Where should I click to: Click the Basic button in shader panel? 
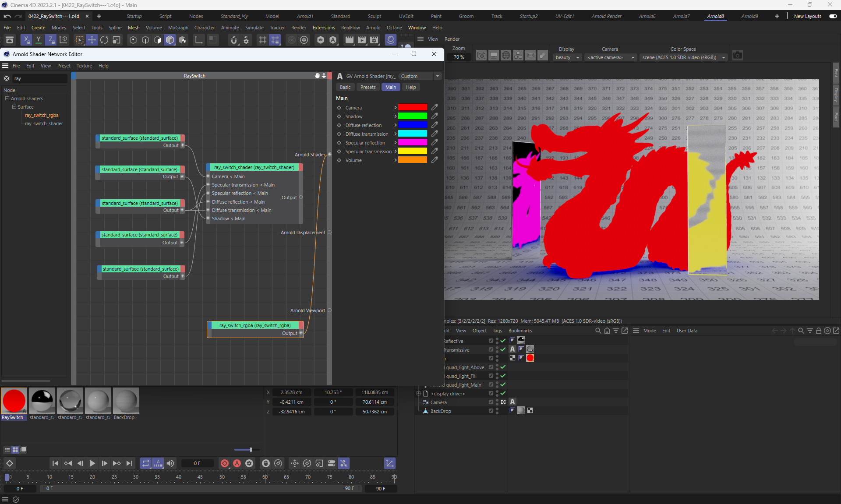coord(345,87)
